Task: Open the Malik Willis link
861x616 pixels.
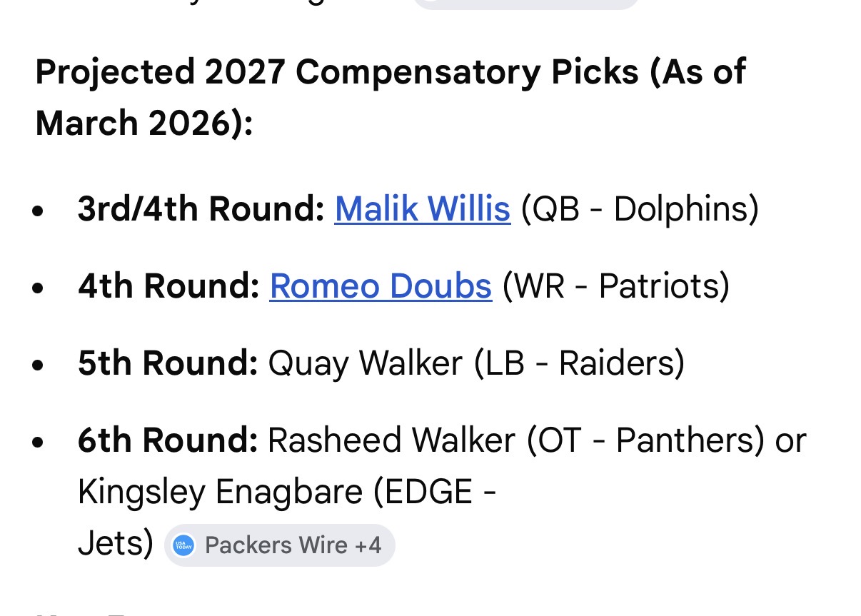Action: 422,209
